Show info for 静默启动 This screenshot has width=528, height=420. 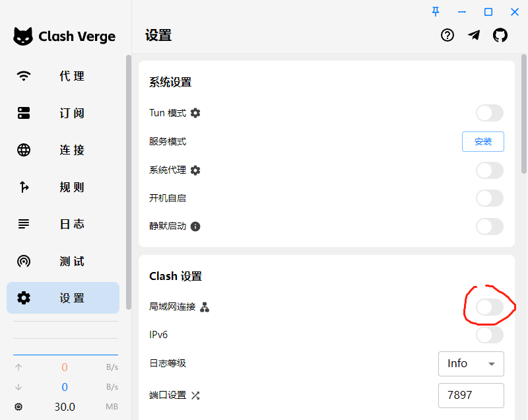[x=195, y=227]
